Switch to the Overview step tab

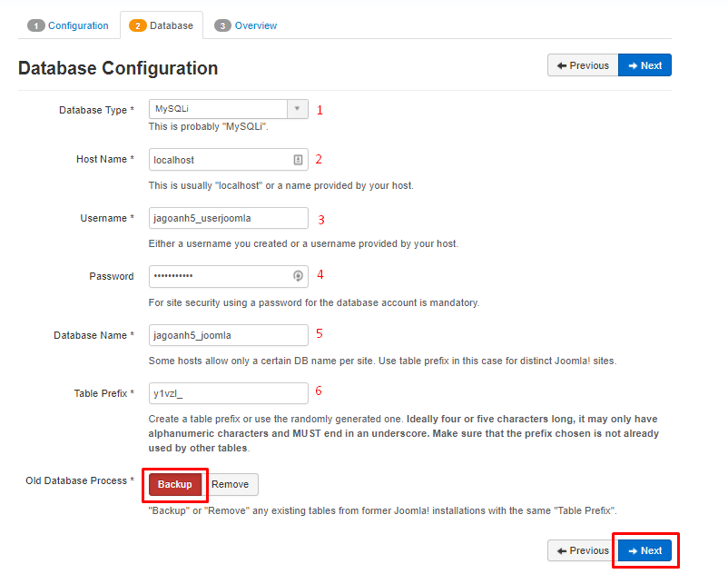point(246,25)
